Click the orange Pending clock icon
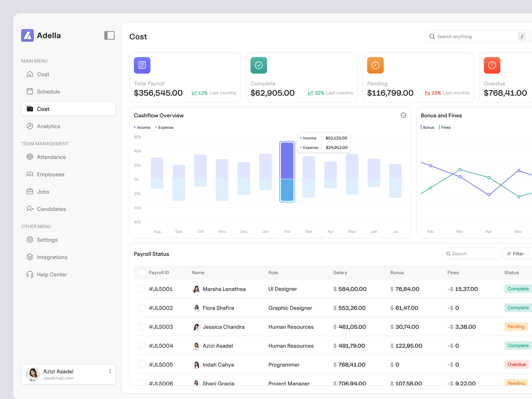The image size is (532, 399). 375,65
